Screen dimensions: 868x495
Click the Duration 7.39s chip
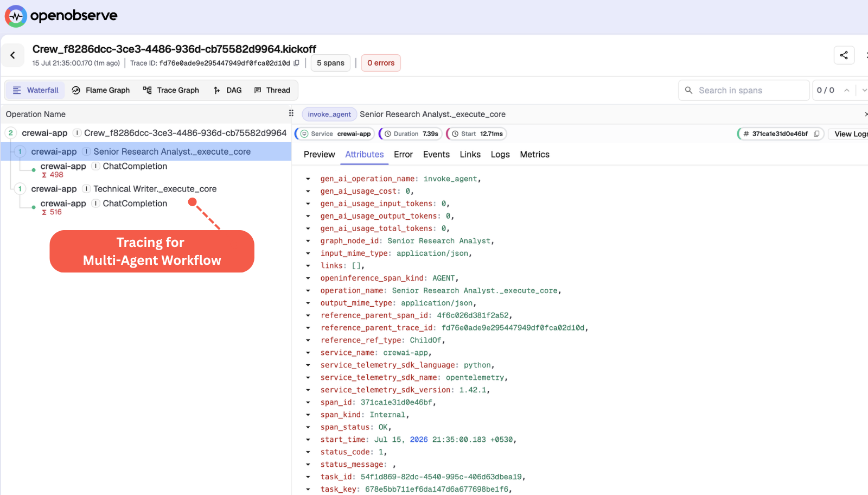411,134
